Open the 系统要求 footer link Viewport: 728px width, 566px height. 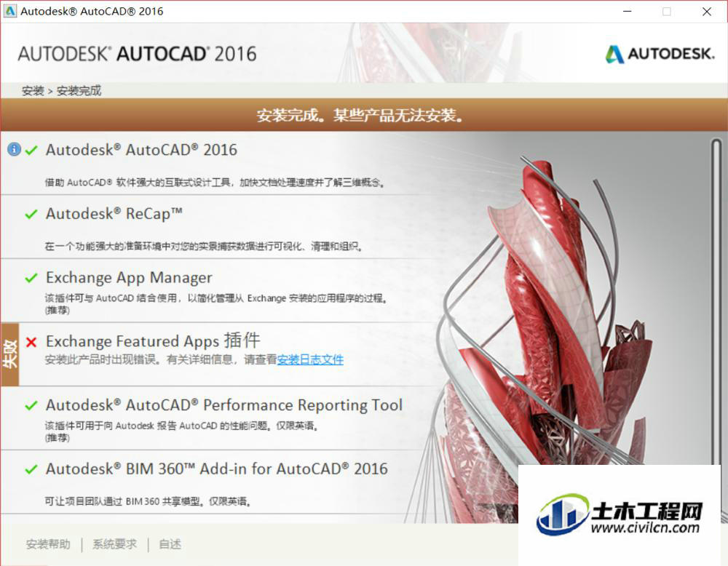pos(115,543)
